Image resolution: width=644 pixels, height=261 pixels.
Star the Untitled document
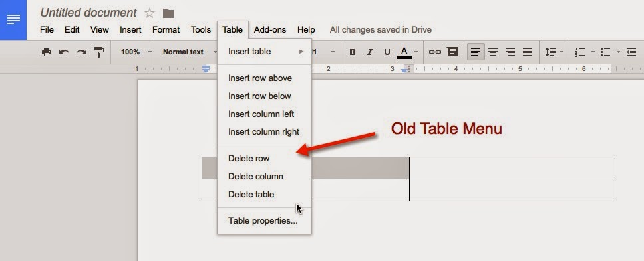click(x=150, y=13)
